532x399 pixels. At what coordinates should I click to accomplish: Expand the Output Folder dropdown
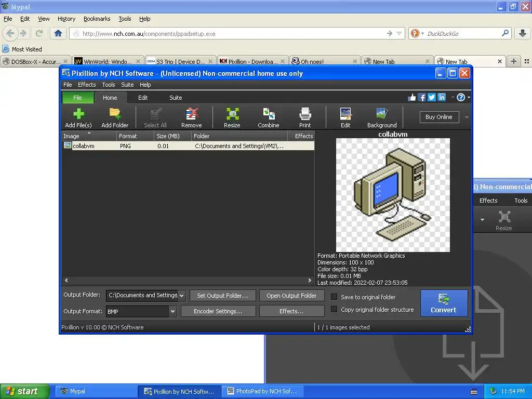tap(182, 296)
